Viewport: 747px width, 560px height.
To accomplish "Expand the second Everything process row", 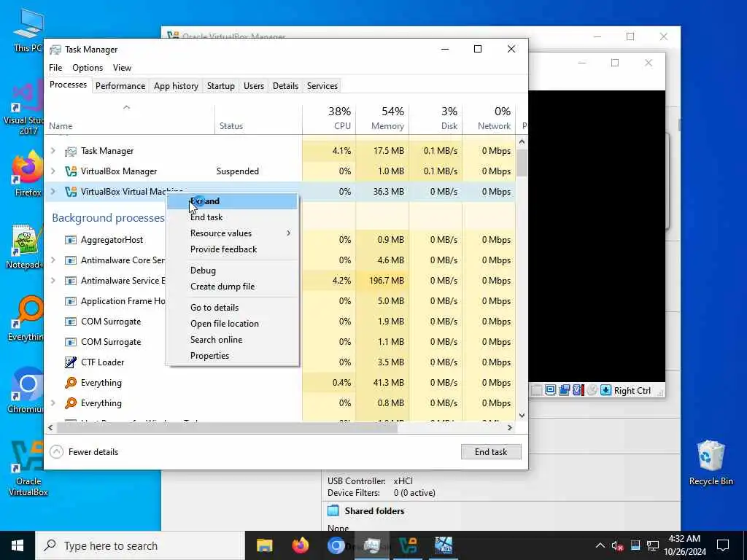I will point(53,403).
